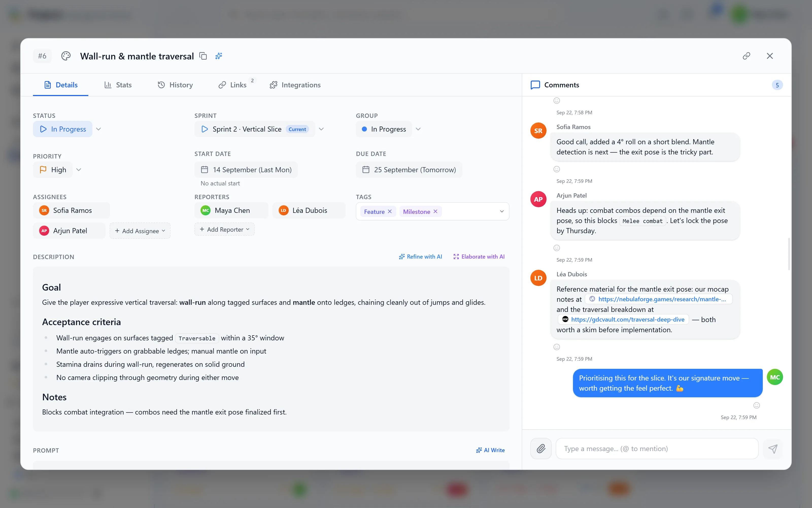
Task: Click the palette icon beside the task number
Action: 66,56
